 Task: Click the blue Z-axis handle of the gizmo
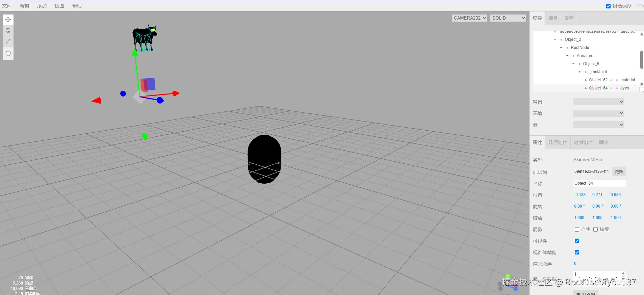160,100
